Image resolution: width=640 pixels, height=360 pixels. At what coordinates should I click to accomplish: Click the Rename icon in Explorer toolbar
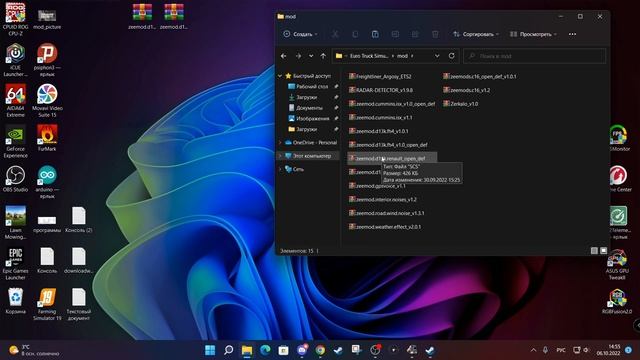395,34
